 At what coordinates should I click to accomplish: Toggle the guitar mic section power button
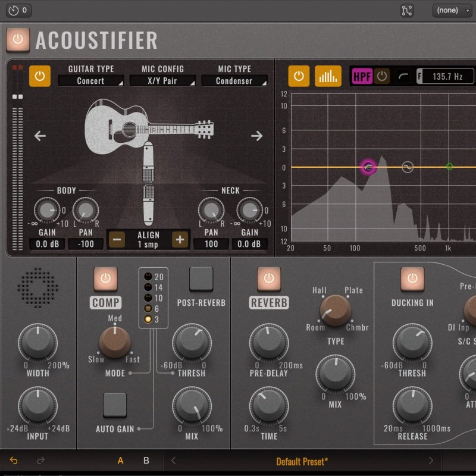point(40,76)
